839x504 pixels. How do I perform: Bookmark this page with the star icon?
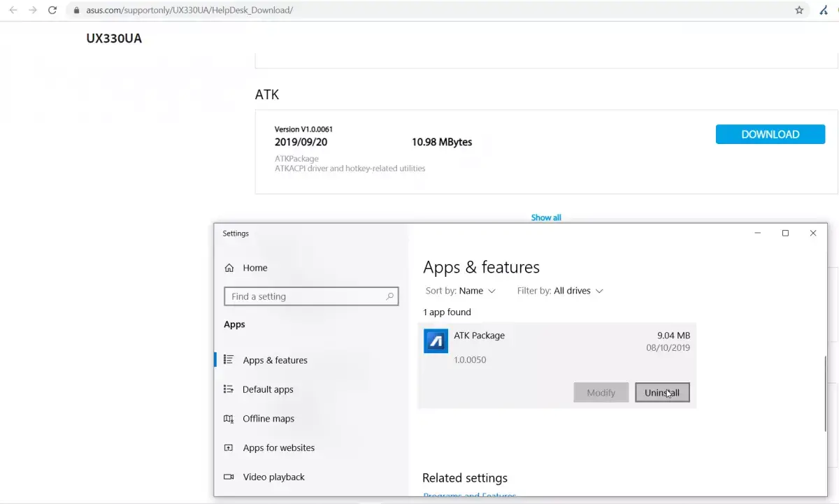[799, 10]
